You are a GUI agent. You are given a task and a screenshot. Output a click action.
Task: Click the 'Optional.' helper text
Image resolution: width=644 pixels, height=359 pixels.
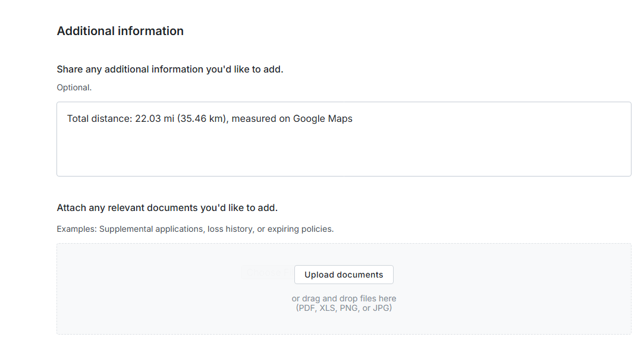(74, 87)
